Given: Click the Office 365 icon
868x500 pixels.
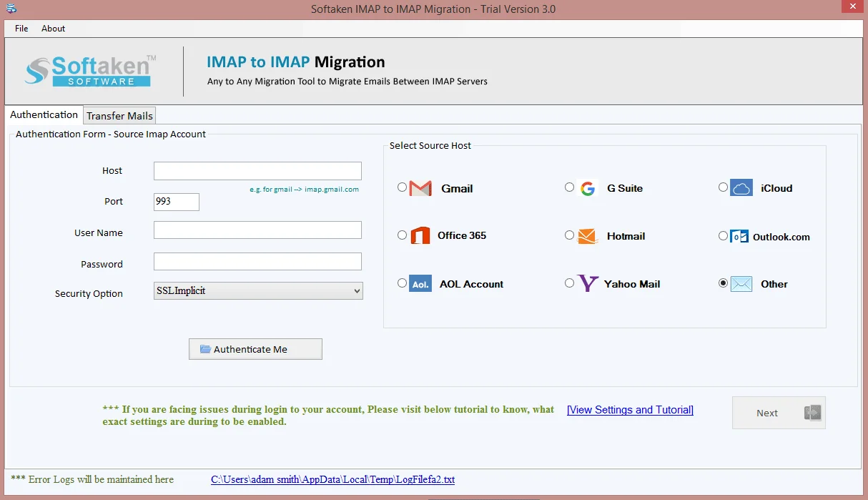Looking at the screenshot, I should pyautogui.click(x=421, y=235).
